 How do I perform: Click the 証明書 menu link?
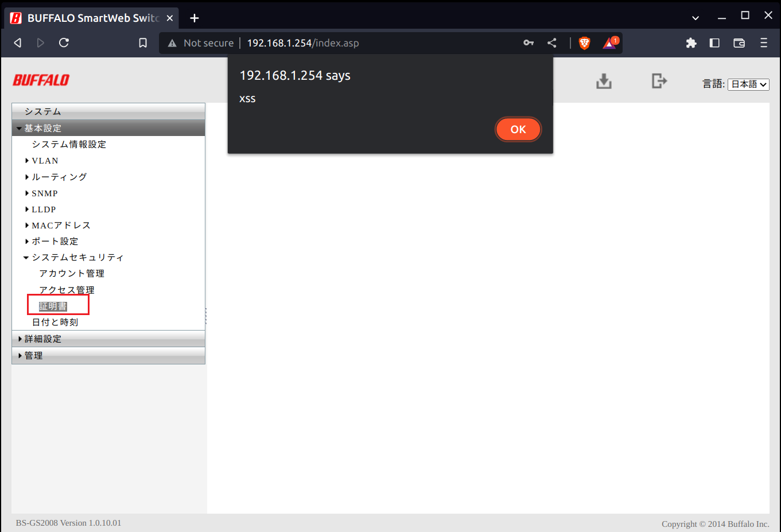point(53,306)
